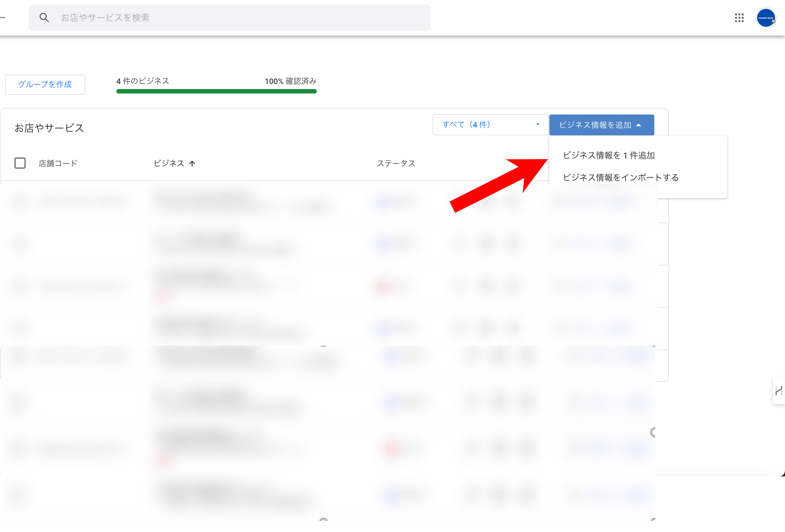Viewport: 785px width, 532px height.
Task: Open the account profile avatar
Action: tap(766, 18)
